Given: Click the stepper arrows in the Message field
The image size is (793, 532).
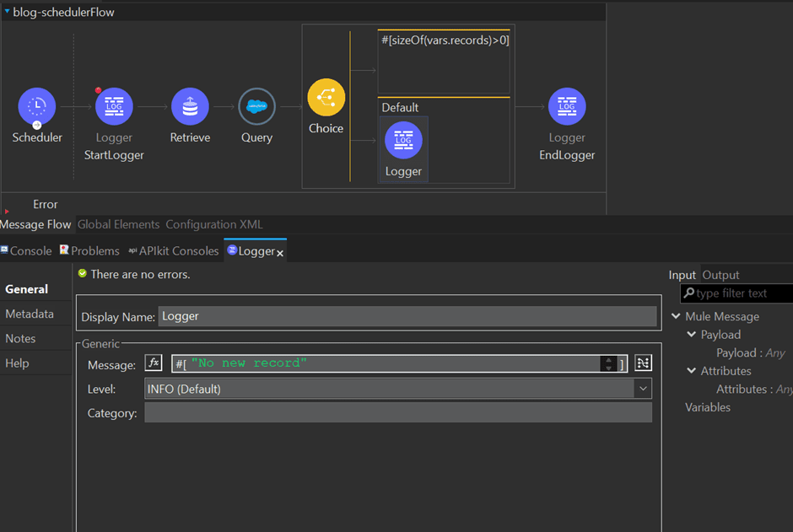Looking at the screenshot, I should pos(609,363).
